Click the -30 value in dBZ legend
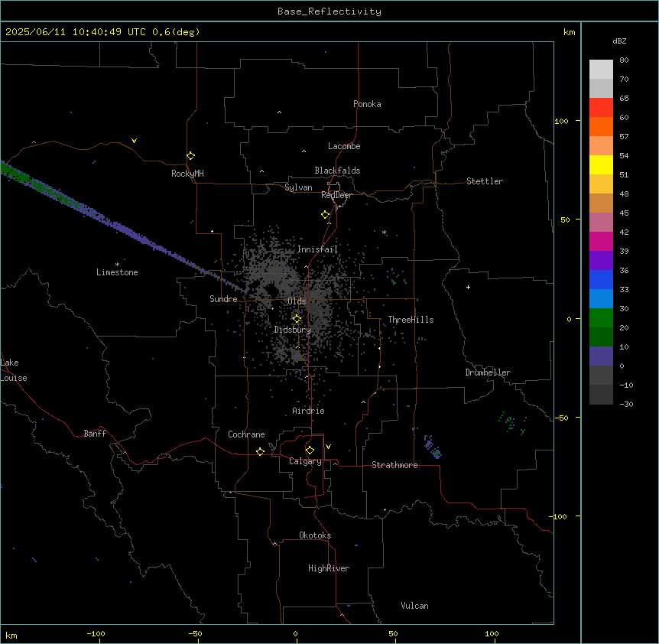The width and height of the screenshot is (659, 644). coord(626,404)
